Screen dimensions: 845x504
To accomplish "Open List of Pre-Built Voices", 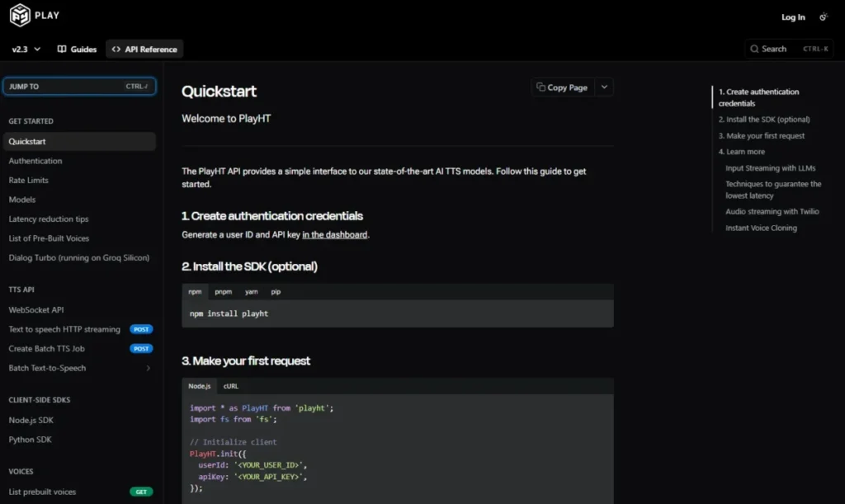I will pyautogui.click(x=49, y=238).
